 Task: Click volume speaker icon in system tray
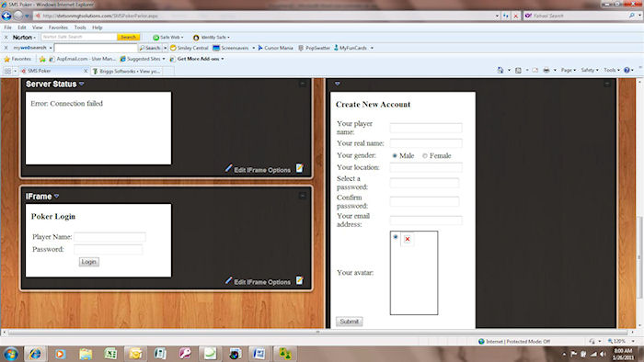(x=603, y=354)
